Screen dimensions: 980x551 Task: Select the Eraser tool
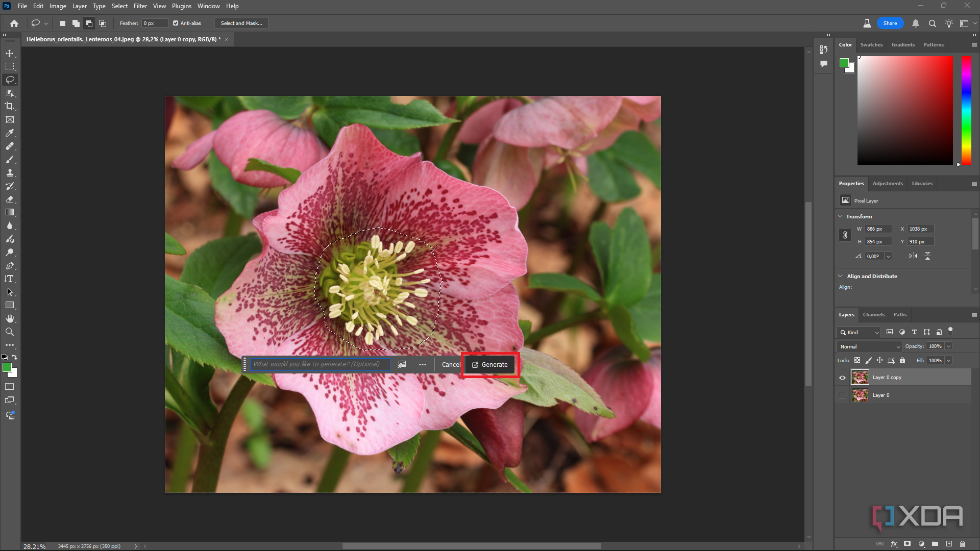tap(10, 199)
